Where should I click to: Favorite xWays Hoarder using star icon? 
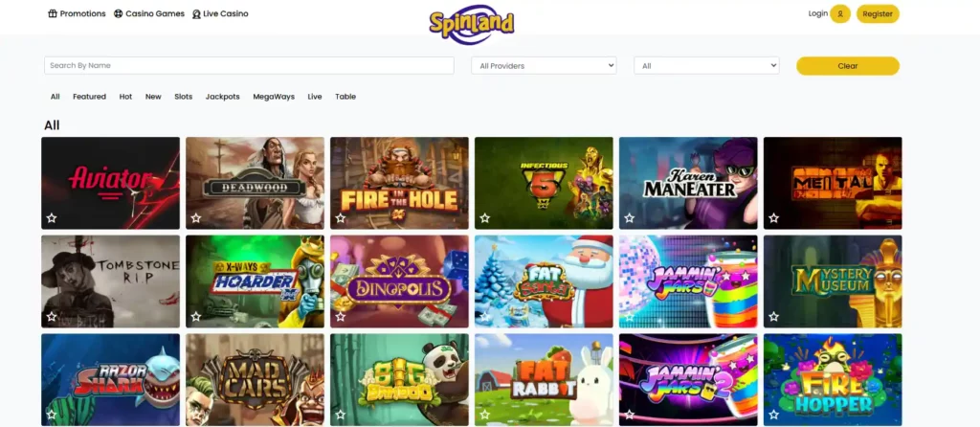point(195,316)
